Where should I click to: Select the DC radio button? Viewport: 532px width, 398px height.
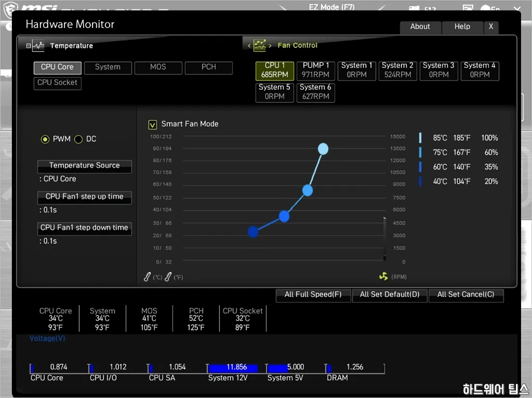click(x=78, y=140)
